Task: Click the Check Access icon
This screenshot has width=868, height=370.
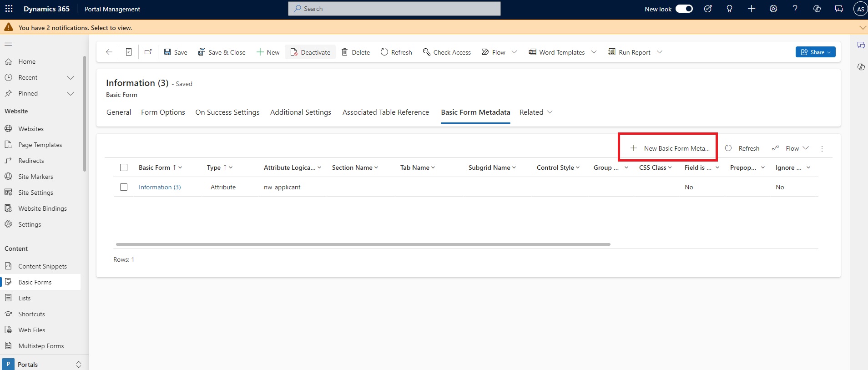Action: [426, 52]
